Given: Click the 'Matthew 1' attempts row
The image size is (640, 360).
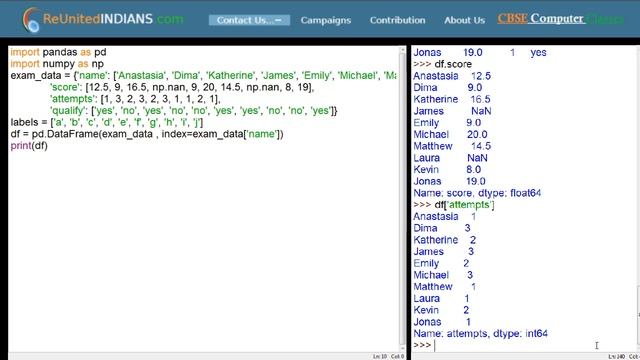Looking at the screenshot, I should pos(445,287).
